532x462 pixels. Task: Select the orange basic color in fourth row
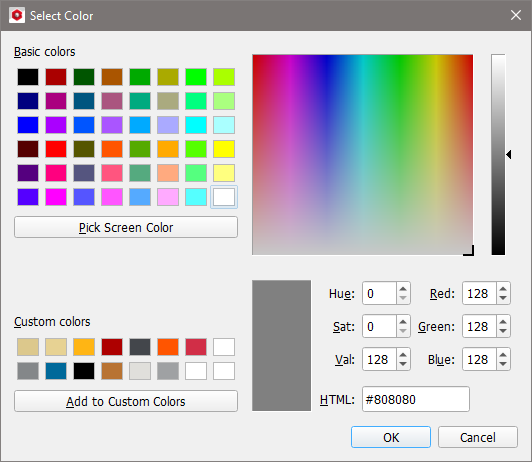[168, 149]
